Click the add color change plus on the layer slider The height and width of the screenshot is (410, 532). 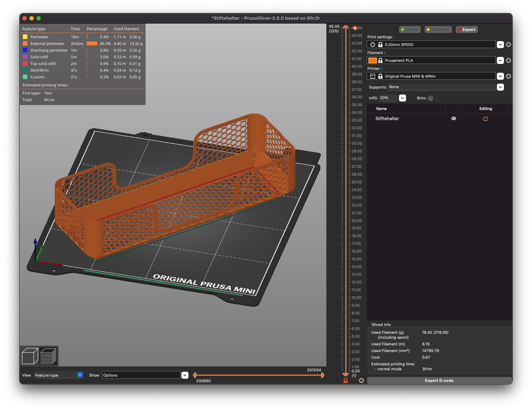[355, 28]
